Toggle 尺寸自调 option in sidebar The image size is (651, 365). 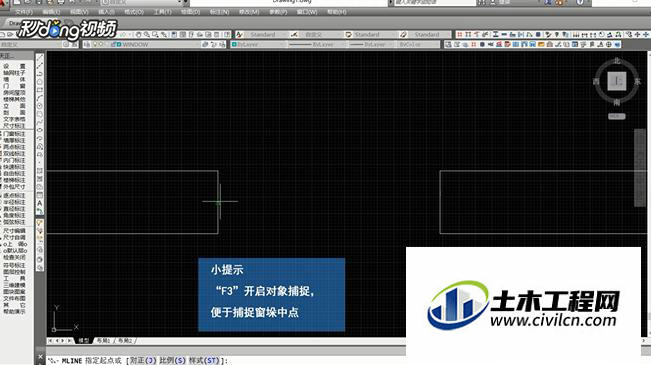tap(15, 238)
